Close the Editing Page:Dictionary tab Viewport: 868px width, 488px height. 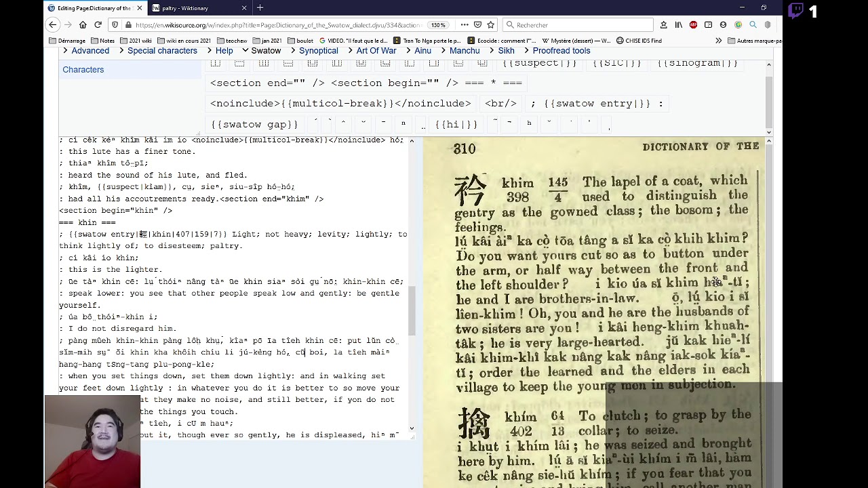(140, 8)
